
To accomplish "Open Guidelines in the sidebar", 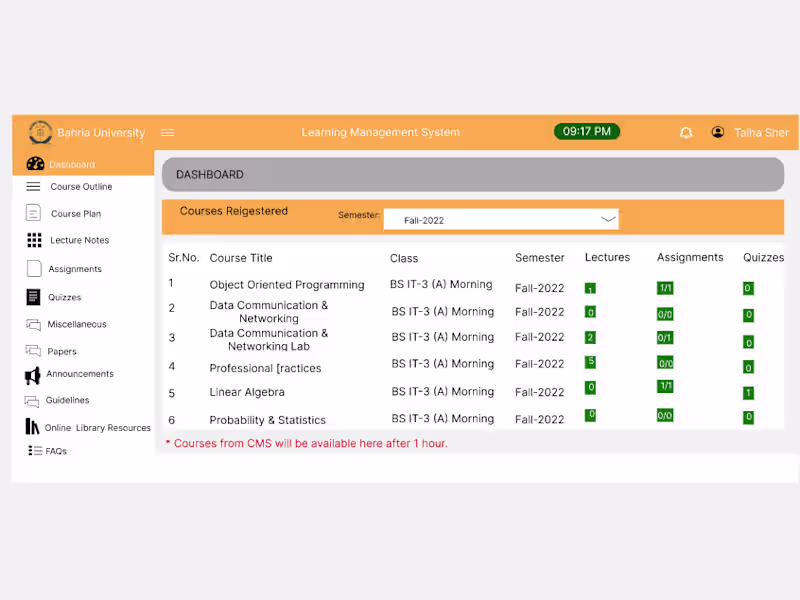I will pos(67,400).
